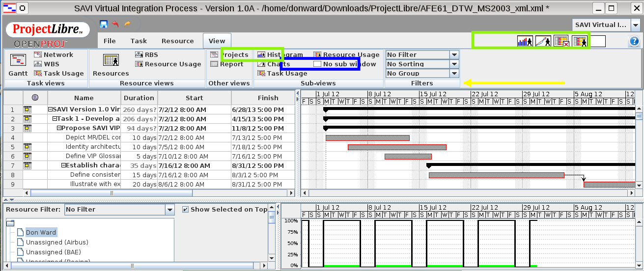Click the Name column header
The width and height of the screenshot is (644, 271).
84,98
